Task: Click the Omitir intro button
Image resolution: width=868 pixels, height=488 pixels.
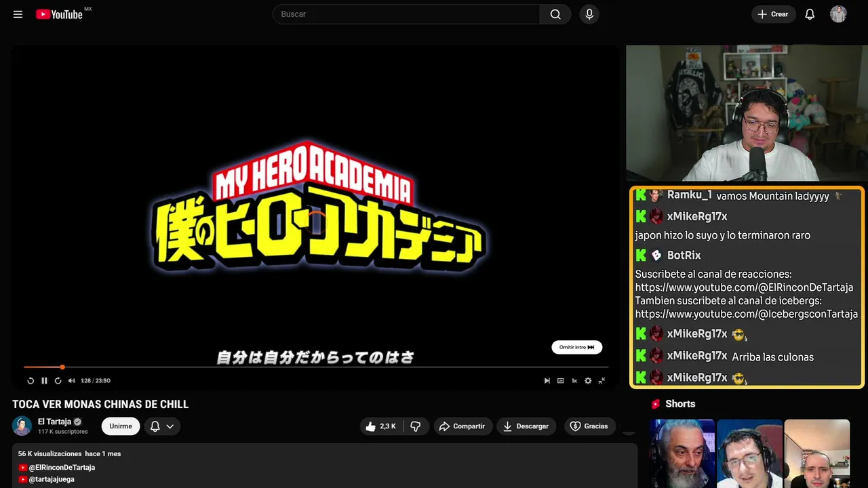Action: 576,347
